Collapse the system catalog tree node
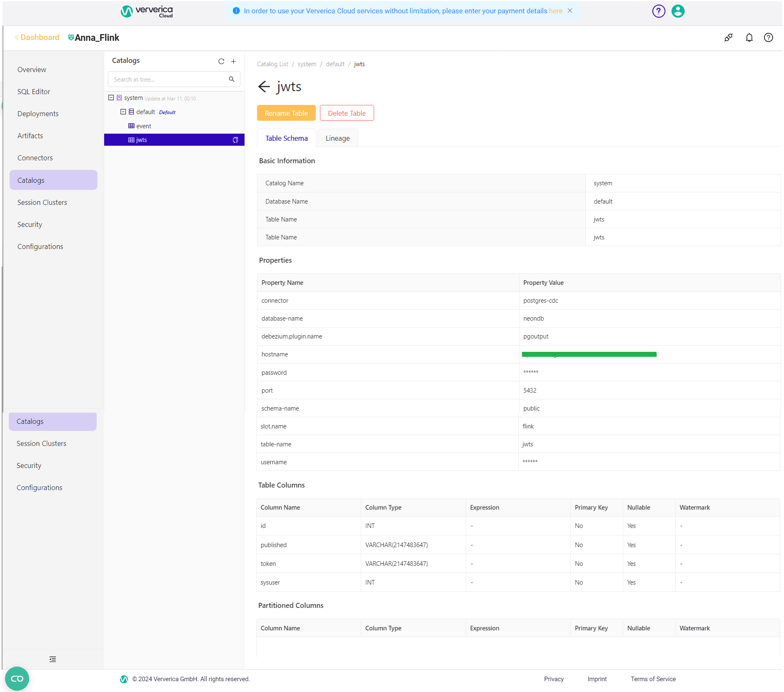 111,98
